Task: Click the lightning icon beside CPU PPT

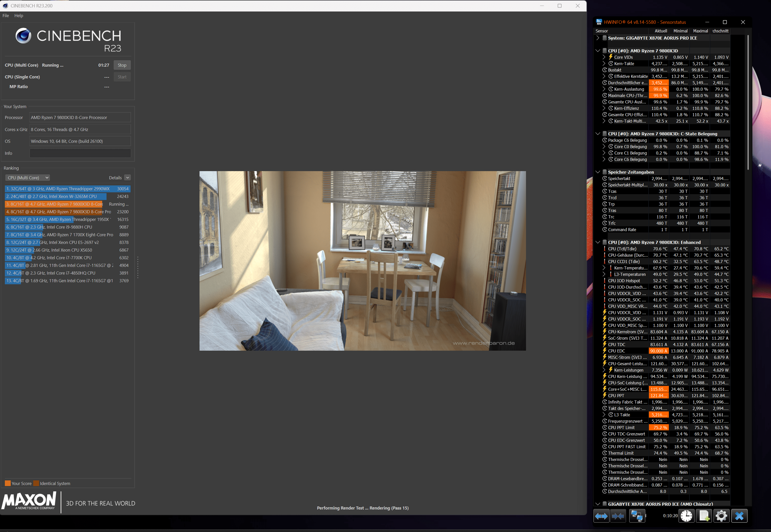Action: click(x=605, y=395)
